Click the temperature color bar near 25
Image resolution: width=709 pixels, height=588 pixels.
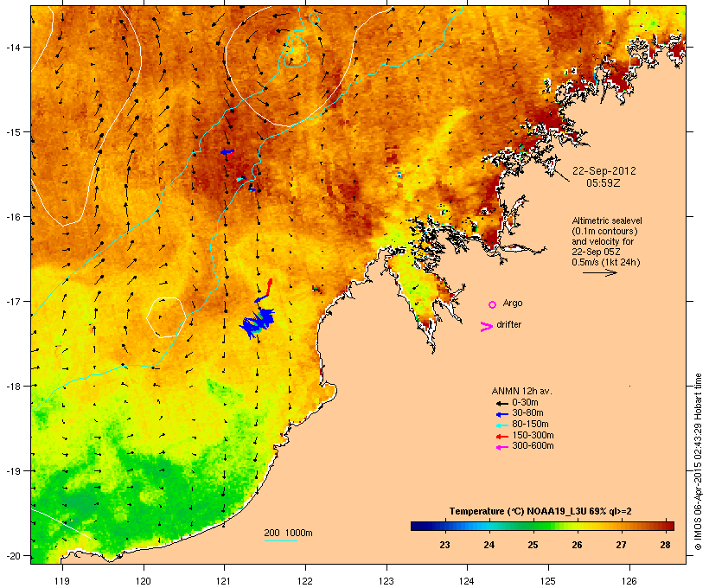(x=533, y=526)
